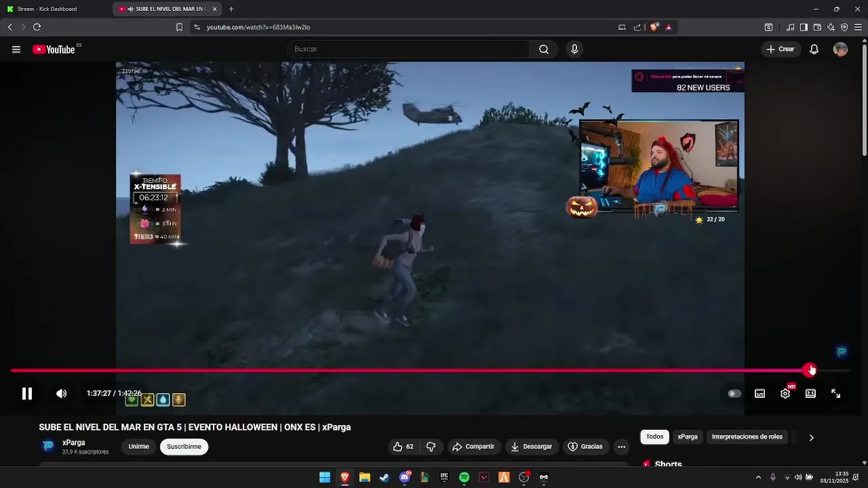Open the Brave playlist music icon
The width and height of the screenshot is (868, 488).
tap(790, 27)
